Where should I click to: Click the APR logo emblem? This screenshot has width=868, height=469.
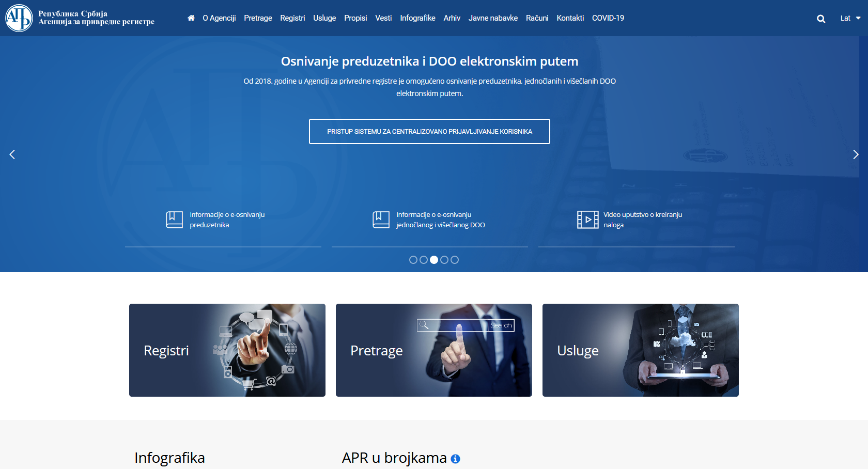19,18
